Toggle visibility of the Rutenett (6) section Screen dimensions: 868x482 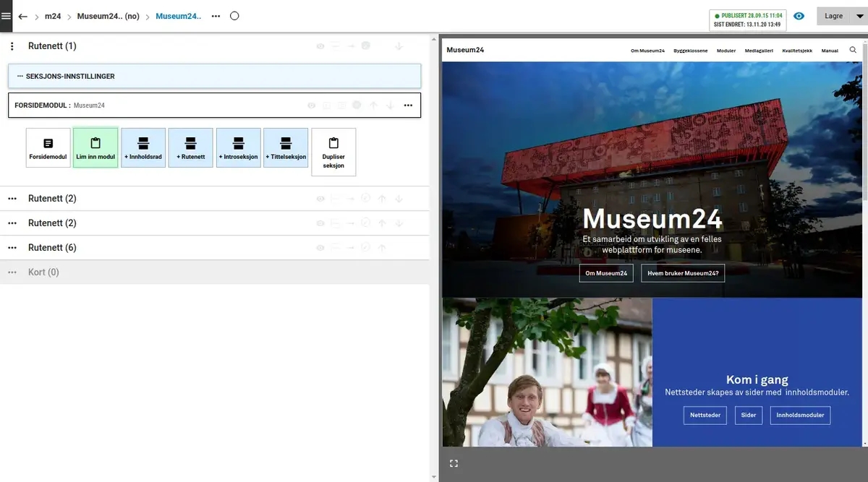point(320,248)
